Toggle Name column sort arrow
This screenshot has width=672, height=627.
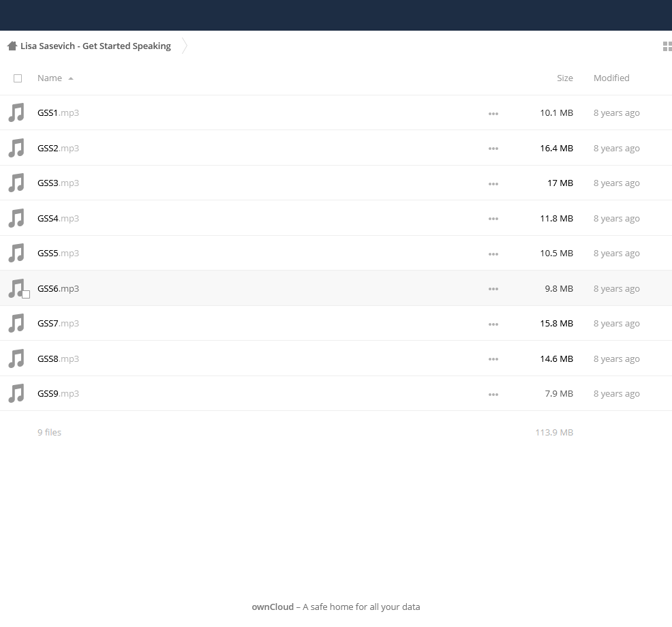pos(71,78)
